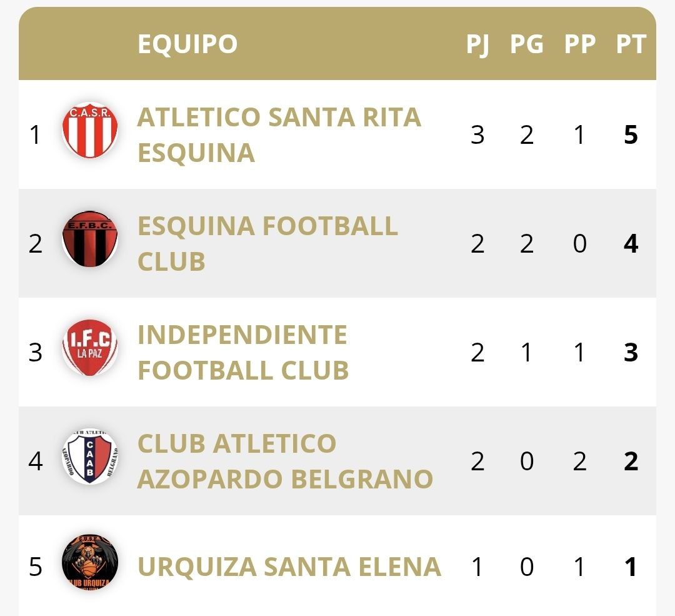Viewport: 675px width, 616px height.
Task: Open ESQUINA FOOTBALL CLUB team link
Action: [267, 243]
